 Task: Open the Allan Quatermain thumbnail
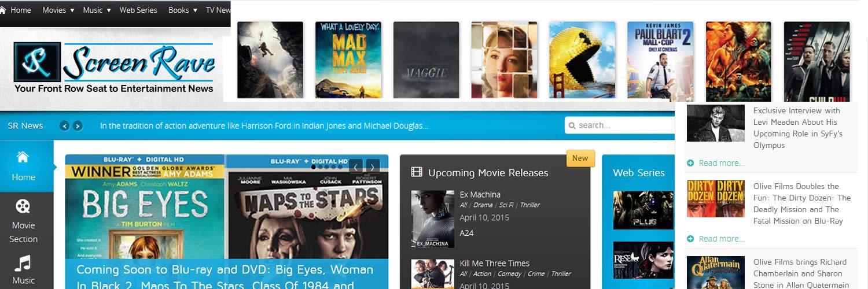coord(716,273)
